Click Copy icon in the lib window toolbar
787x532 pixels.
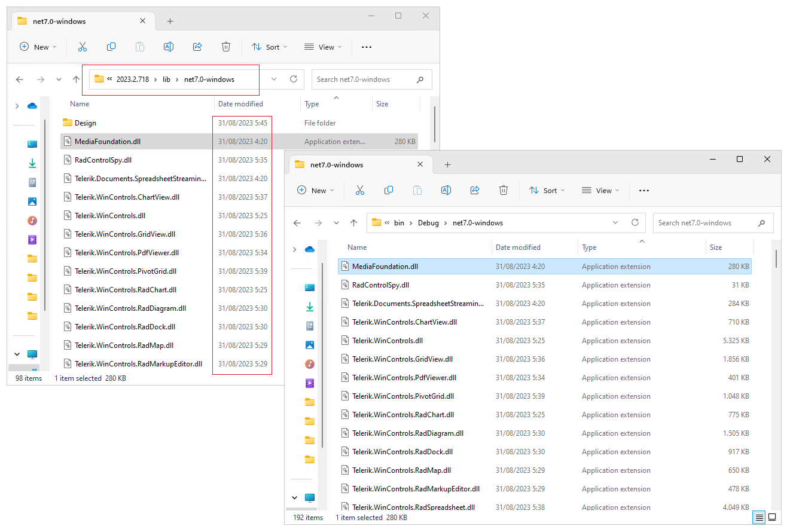tap(111, 47)
